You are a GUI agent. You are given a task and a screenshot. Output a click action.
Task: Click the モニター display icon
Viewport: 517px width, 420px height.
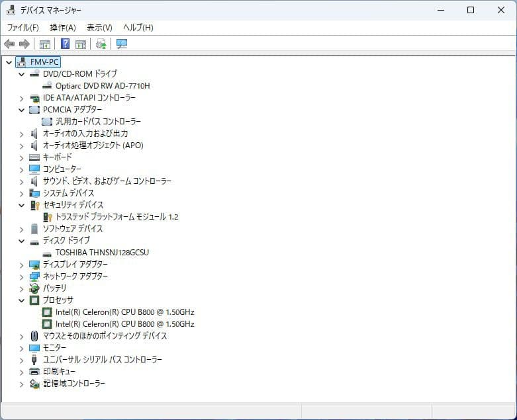click(34, 348)
